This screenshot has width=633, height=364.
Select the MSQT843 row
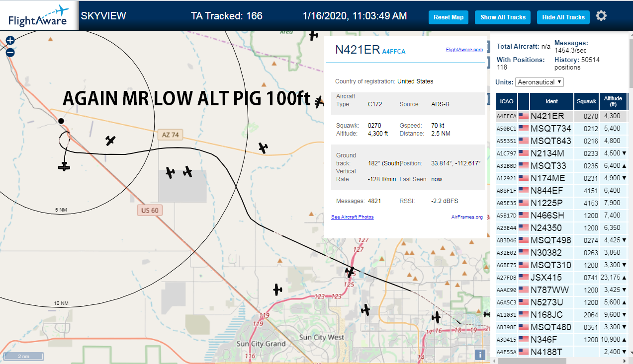point(562,141)
